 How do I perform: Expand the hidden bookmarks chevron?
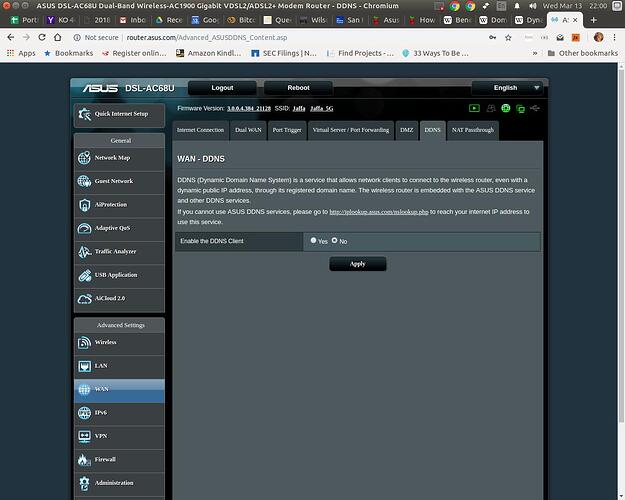click(x=535, y=53)
